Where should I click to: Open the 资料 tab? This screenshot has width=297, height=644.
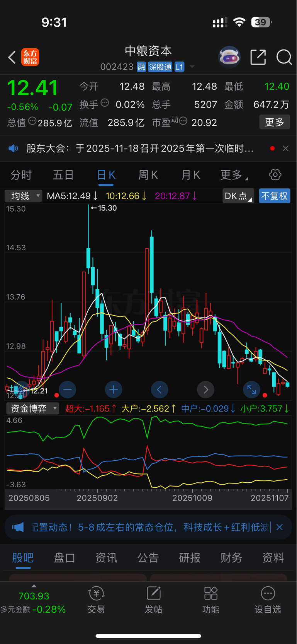273,558
